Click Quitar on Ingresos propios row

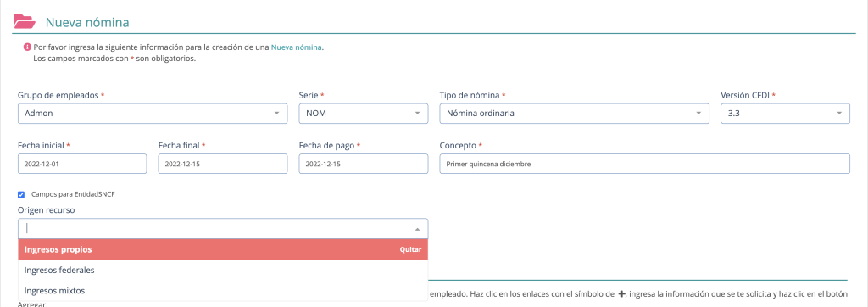pos(410,250)
